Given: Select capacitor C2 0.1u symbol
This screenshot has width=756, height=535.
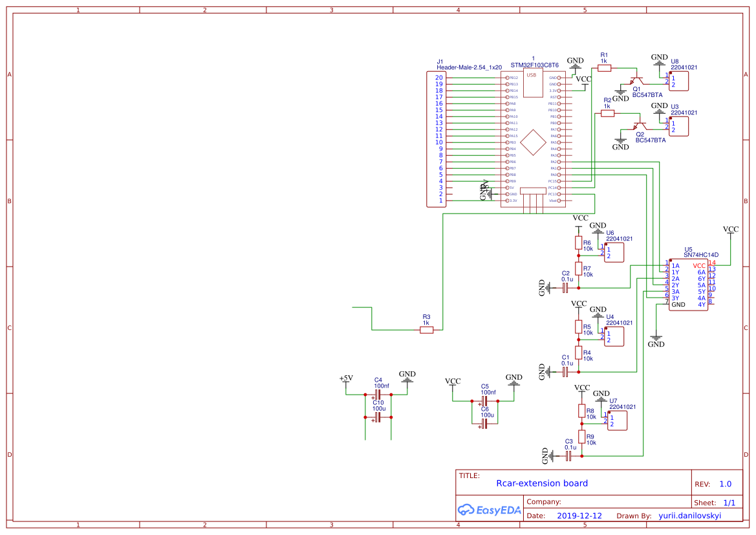Looking at the screenshot, I should [566, 288].
